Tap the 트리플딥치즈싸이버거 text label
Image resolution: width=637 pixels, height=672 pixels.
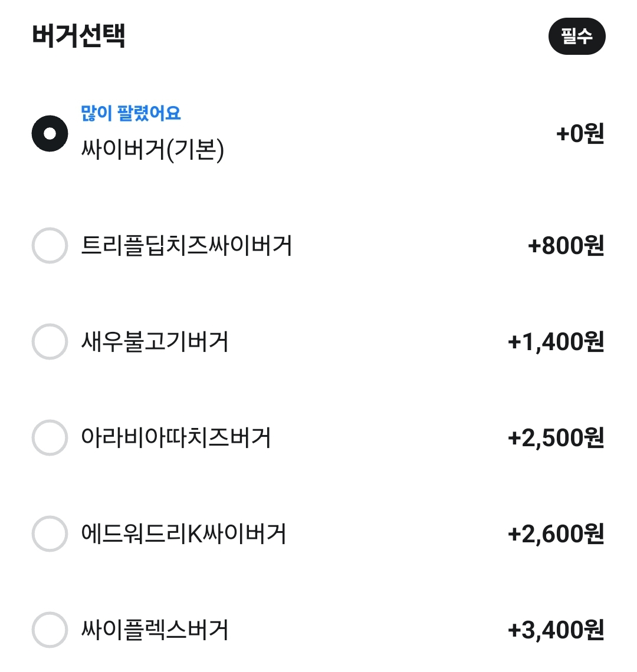(x=186, y=246)
